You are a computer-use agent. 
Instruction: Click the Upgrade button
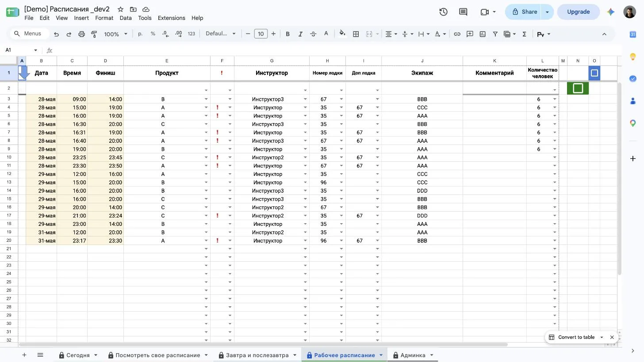[x=579, y=12]
